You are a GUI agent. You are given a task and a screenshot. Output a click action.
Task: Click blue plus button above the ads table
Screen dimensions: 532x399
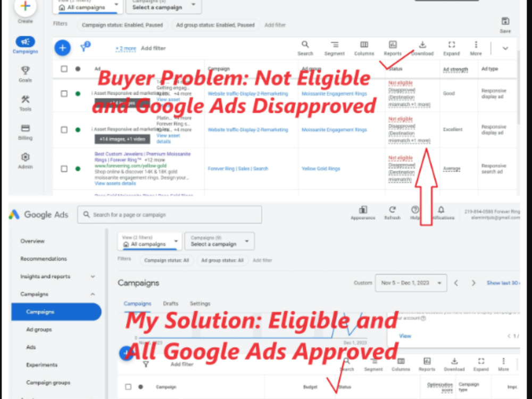(62, 48)
